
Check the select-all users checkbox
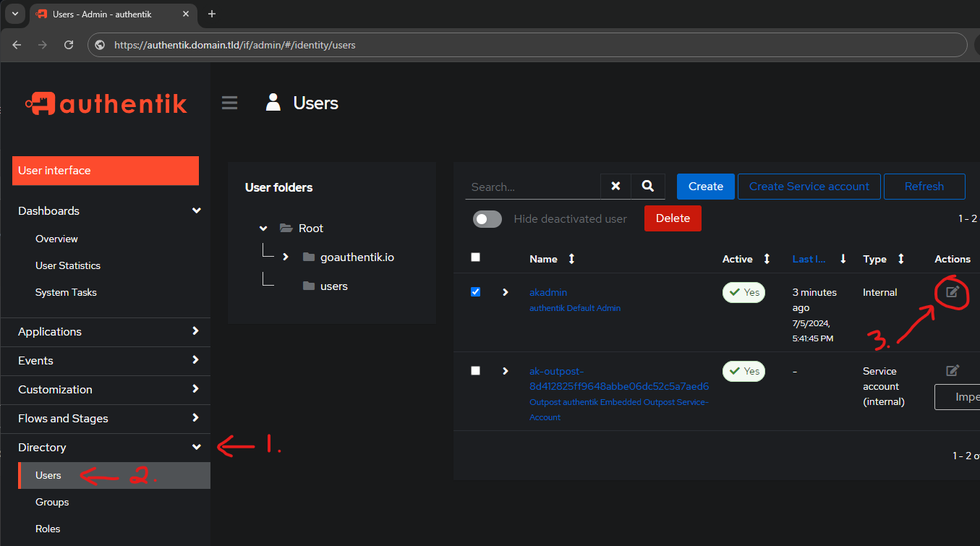pyautogui.click(x=475, y=257)
